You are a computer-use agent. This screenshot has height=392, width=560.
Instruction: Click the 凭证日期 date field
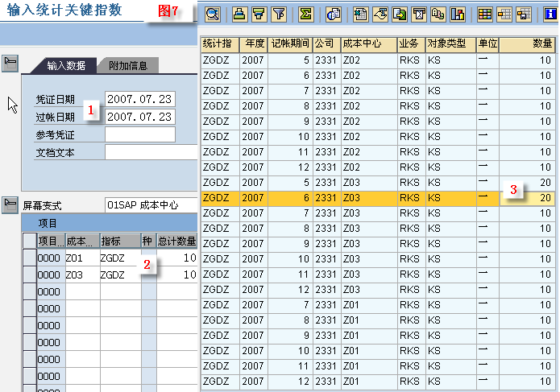(139, 99)
